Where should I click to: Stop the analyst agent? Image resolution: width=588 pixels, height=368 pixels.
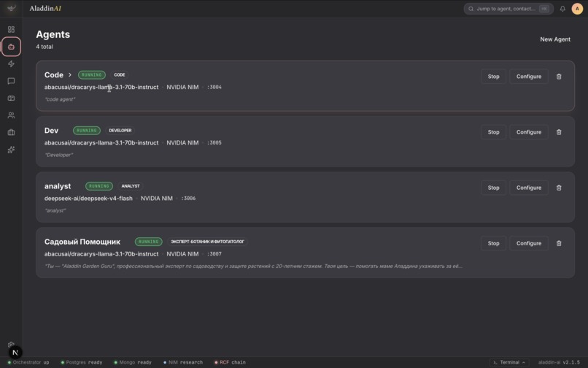493,188
